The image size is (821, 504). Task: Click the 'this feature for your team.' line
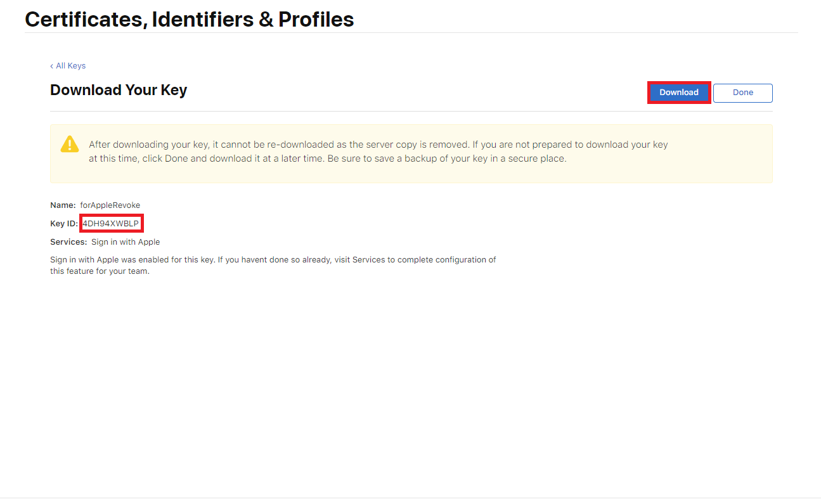[100, 271]
